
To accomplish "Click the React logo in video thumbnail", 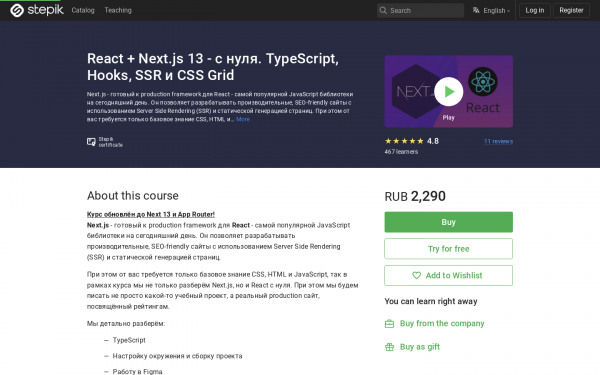I will [x=483, y=82].
